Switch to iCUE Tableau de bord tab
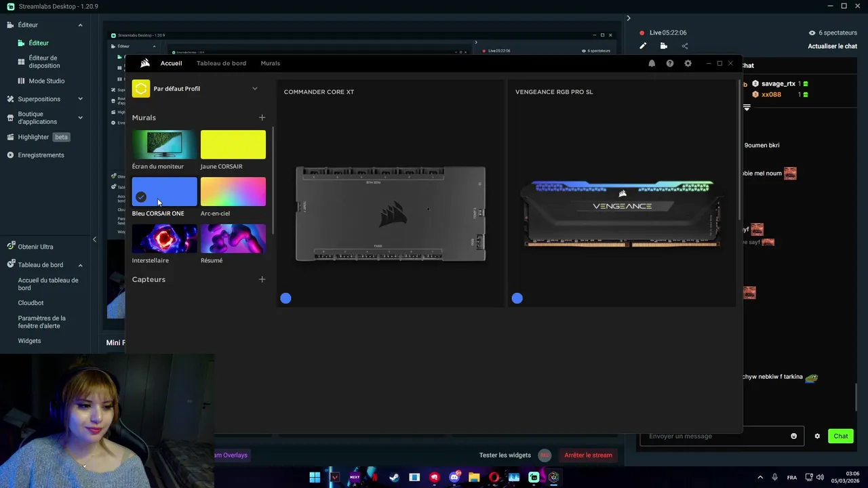Image resolution: width=868 pixels, height=488 pixels. (221, 63)
